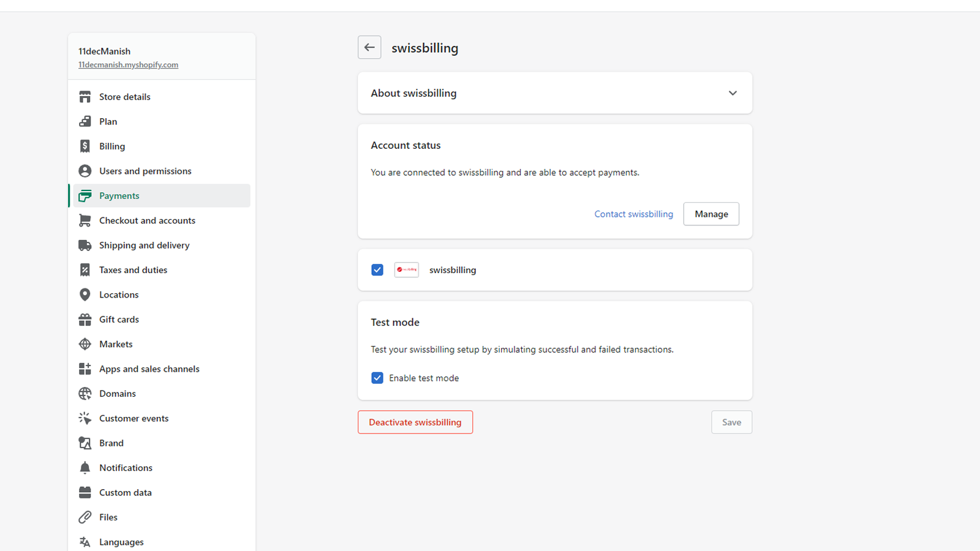Click the Brand icon in sidebar
The height and width of the screenshot is (551, 980).
pyautogui.click(x=85, y=443)
